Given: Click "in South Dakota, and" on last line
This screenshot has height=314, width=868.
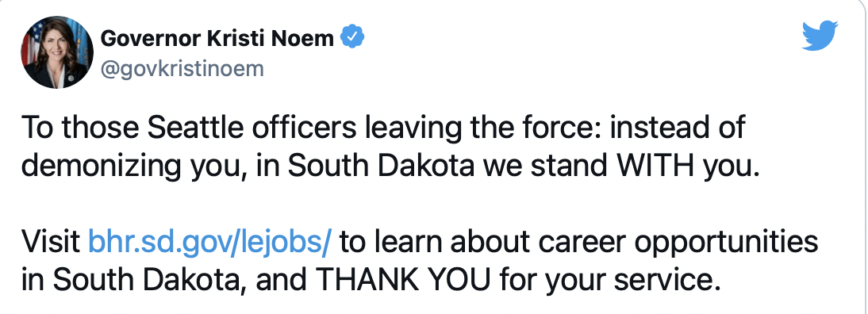Looking at the screenshot, I should [164, 280].
